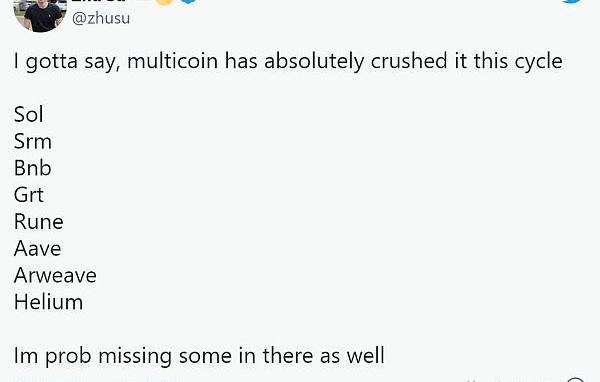Image resolution: width=600 pixels, height=382 pixels.
Task: Select the "Arweave" line in the list
Action: coord(55,275)
